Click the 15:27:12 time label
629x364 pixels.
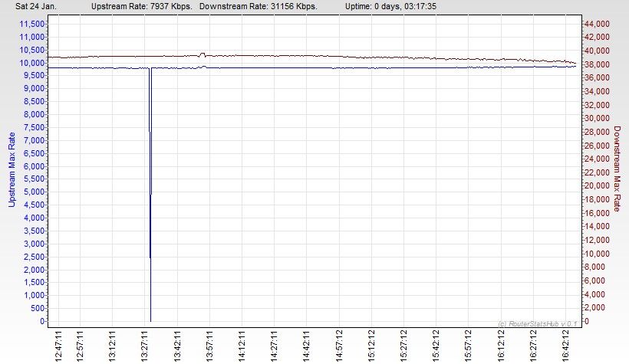(x=403, y=346)
